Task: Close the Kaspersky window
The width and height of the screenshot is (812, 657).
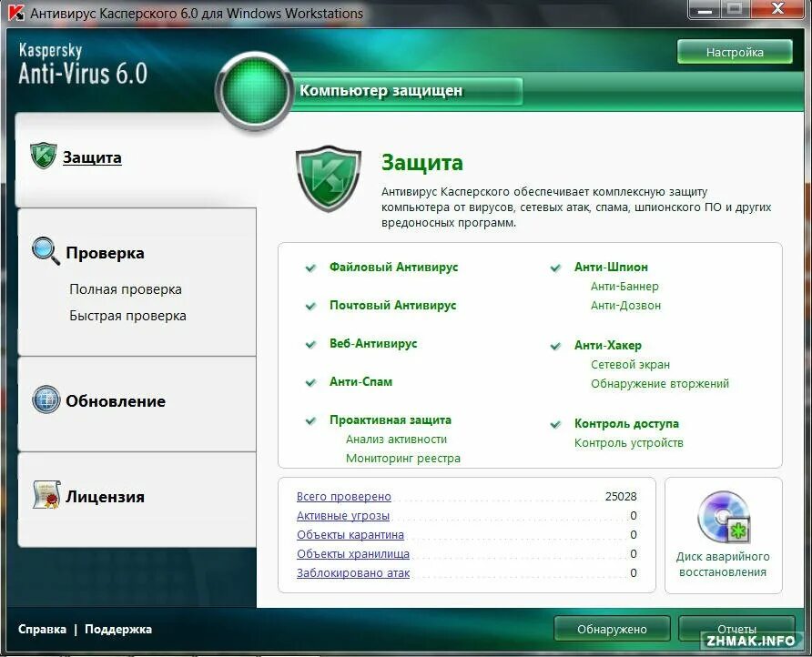Action: click(x=777, y=9)
